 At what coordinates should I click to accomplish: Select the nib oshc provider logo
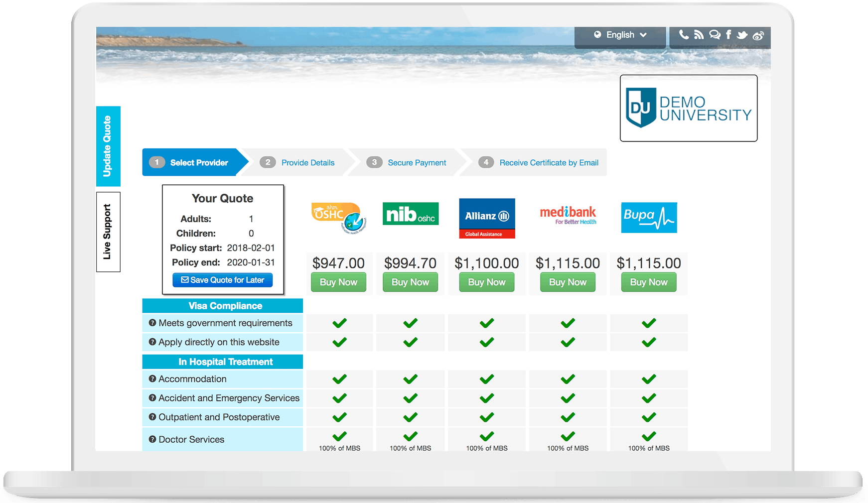tap(411, 214)
